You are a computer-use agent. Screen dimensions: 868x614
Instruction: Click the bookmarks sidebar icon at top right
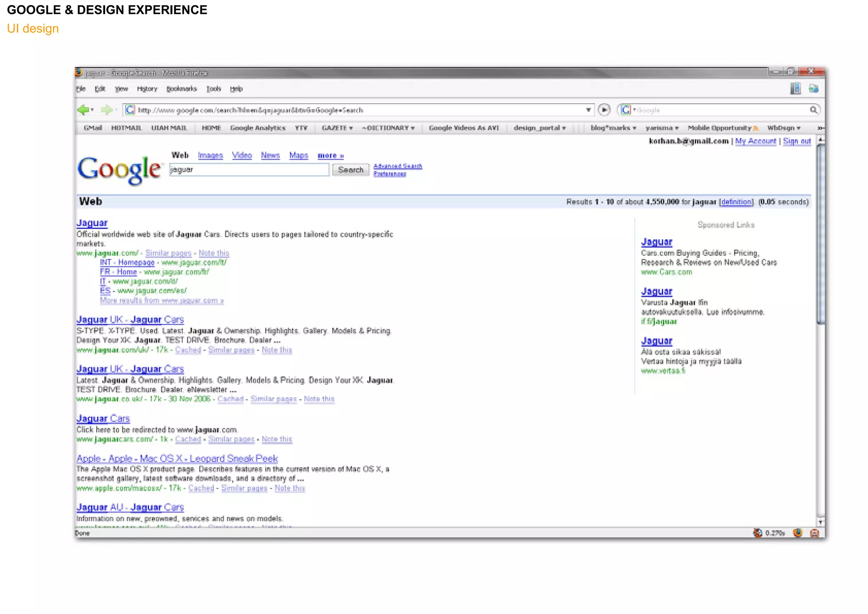point(796,88)
